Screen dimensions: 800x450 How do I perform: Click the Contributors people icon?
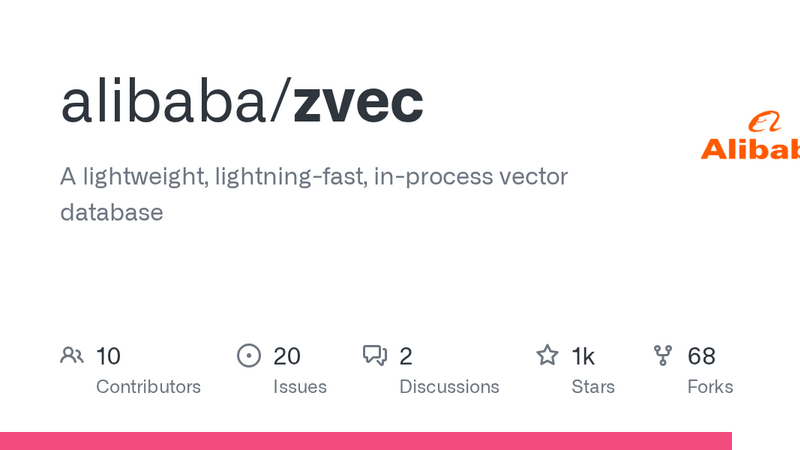(x=72, y=355)
